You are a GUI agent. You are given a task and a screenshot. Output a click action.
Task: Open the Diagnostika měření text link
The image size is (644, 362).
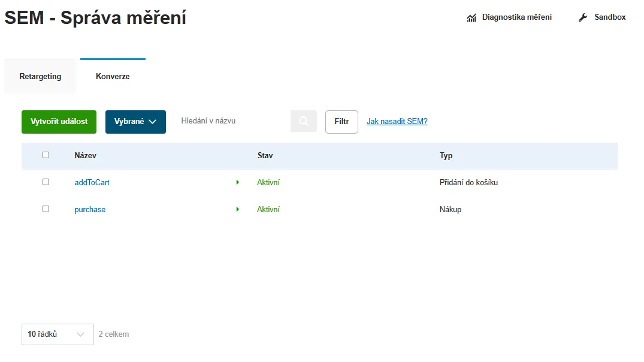(517, 17)
